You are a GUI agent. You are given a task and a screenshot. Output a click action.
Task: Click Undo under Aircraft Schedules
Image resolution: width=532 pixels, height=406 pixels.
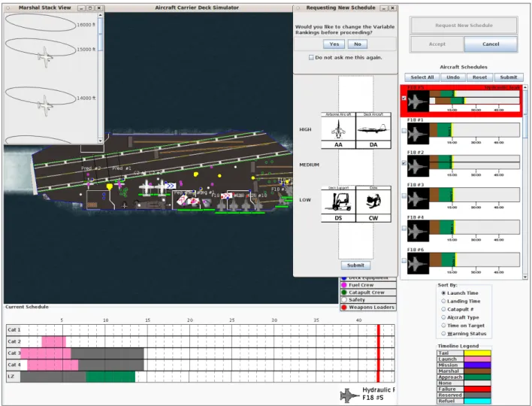coord(453,77)
